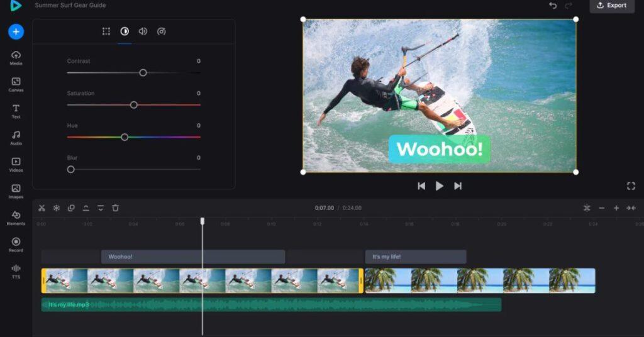This screenshot has height=337, width=644.
Task: Open the speed settings tab
Action: click(162, 31)
